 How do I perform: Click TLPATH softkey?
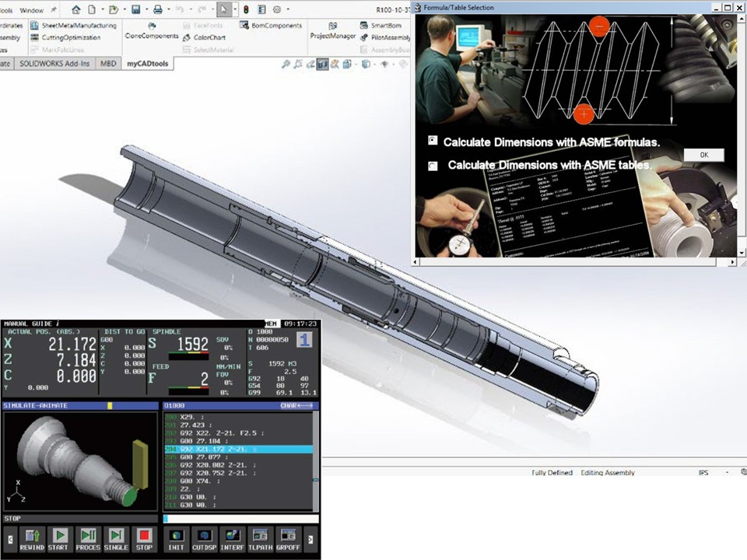click(260, 540)
